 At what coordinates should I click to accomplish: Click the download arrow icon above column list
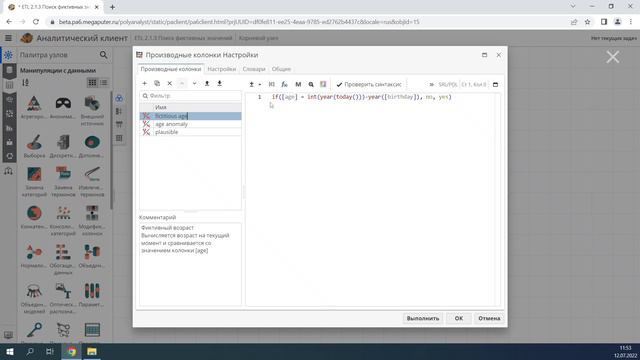point(220,83)
